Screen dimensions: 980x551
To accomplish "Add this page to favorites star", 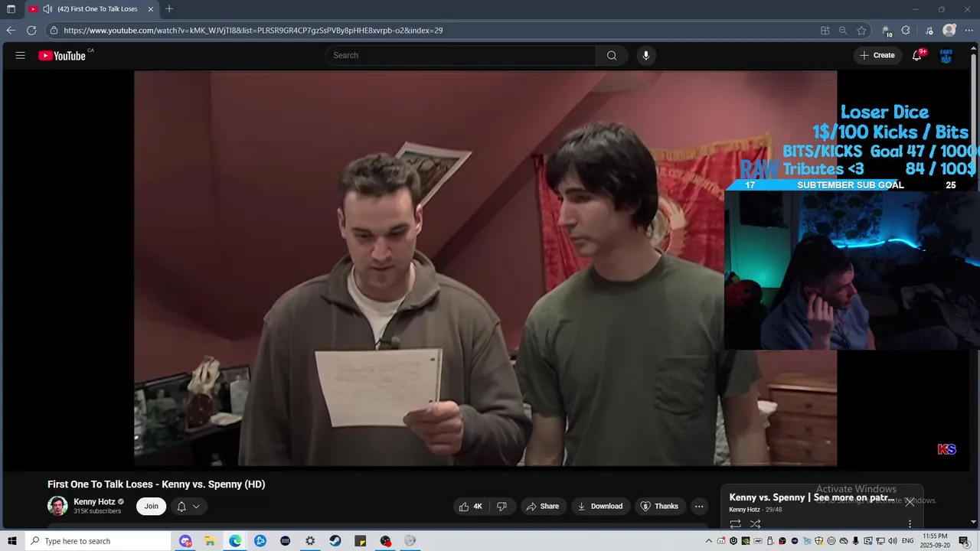I will [861, 31].
